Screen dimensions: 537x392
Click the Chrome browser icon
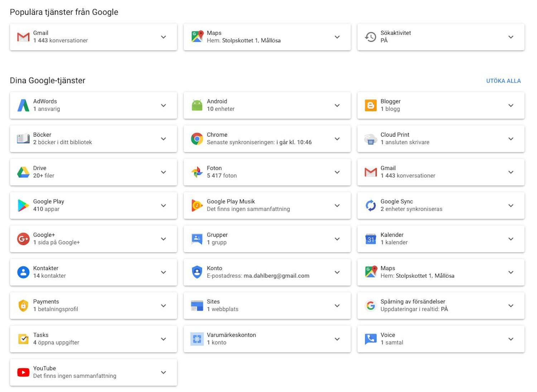tap(197, 139)
